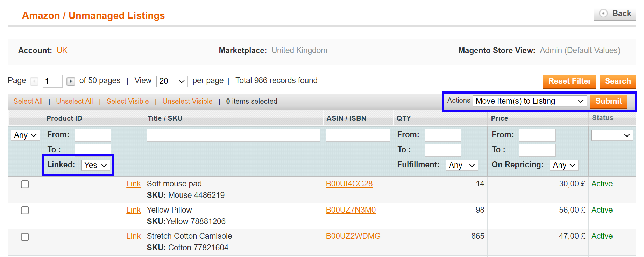Click Link for Soft mouse pad

[134, 184]
